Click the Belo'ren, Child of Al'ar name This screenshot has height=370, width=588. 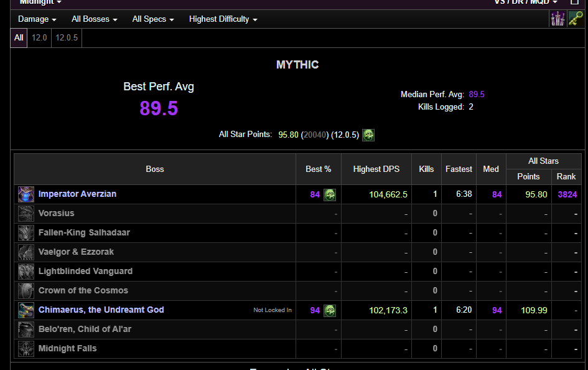point(85,329)
